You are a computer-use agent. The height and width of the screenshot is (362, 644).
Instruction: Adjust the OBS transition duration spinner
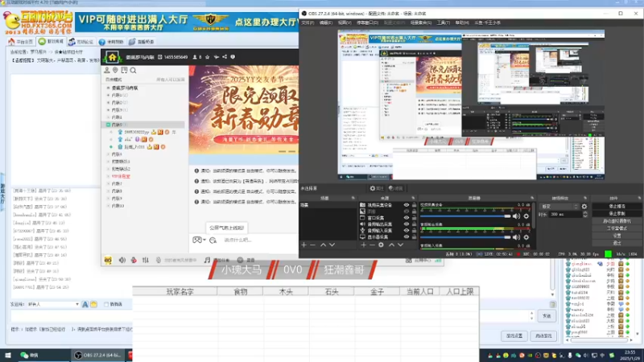tap(585, 214)
